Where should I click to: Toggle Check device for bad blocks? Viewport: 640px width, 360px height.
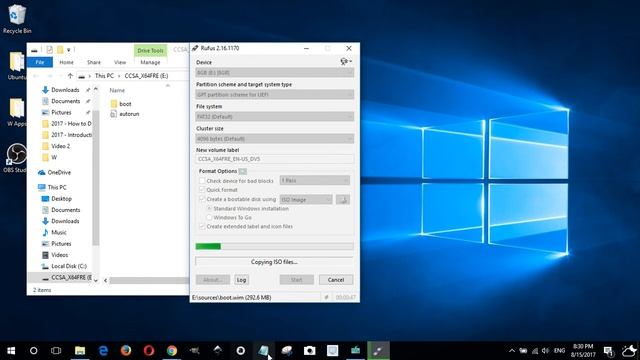pos(202,180)
